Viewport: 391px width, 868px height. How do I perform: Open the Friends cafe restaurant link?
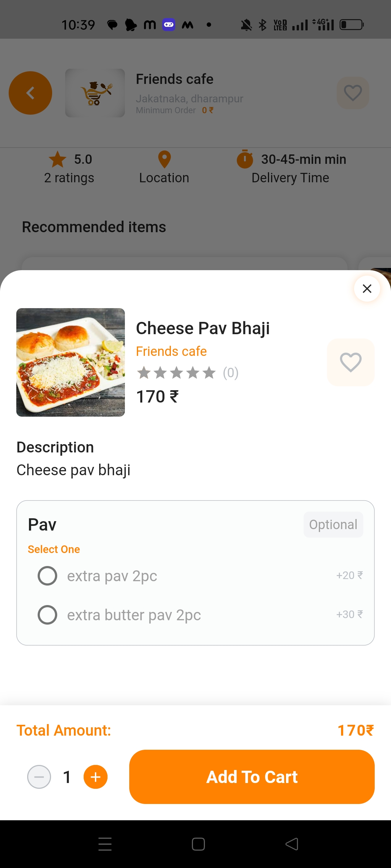click(171, 351)
